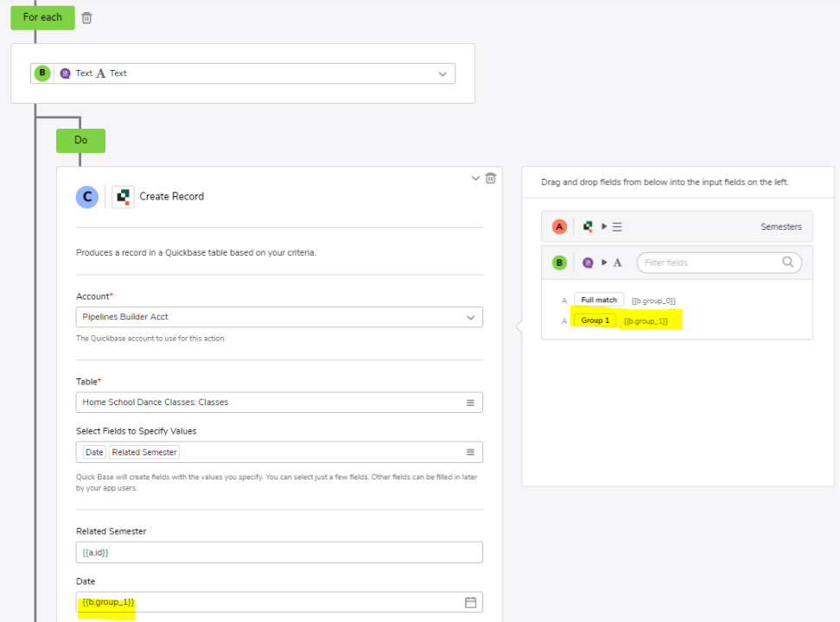
Task: Click the green B badge in fields panel
Action: click(559, 263)
